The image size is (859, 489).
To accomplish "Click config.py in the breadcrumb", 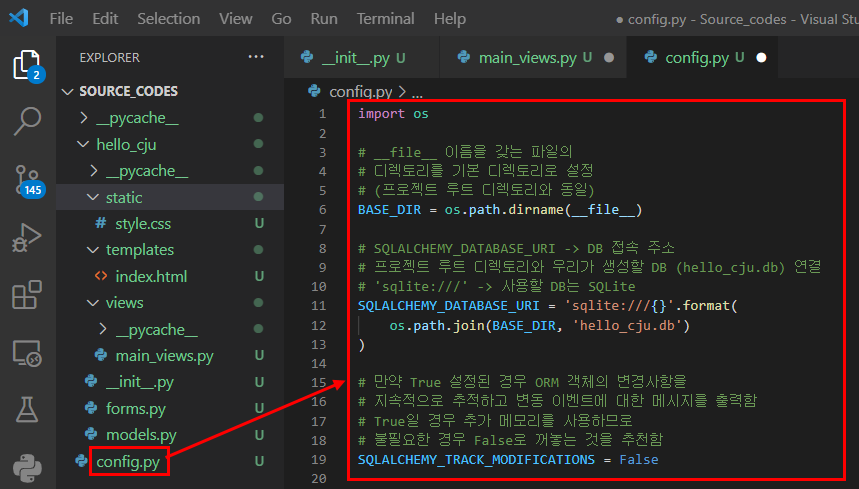I will pos(360,91).
